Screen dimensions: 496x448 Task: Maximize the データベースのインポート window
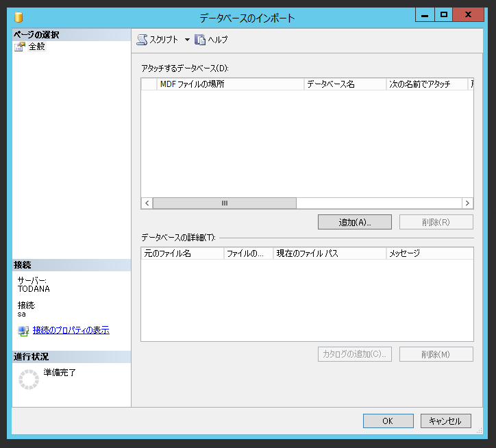tap(444, 15)
